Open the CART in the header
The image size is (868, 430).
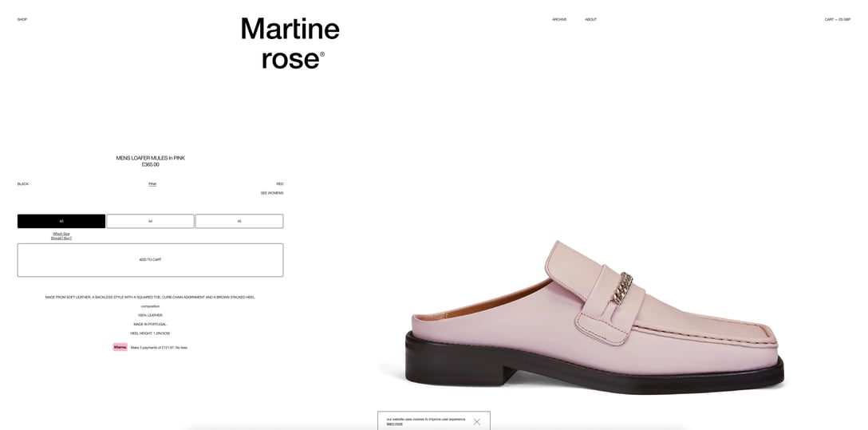837,19
